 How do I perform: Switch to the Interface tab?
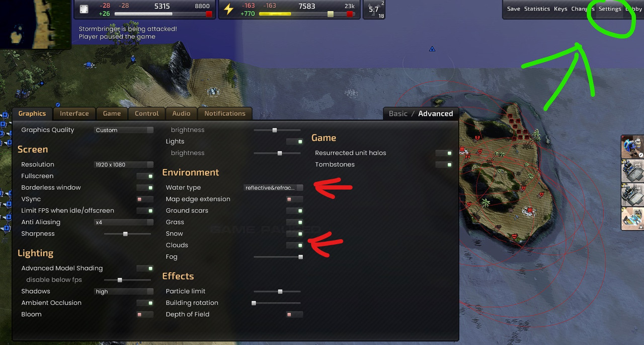[74, 113]
